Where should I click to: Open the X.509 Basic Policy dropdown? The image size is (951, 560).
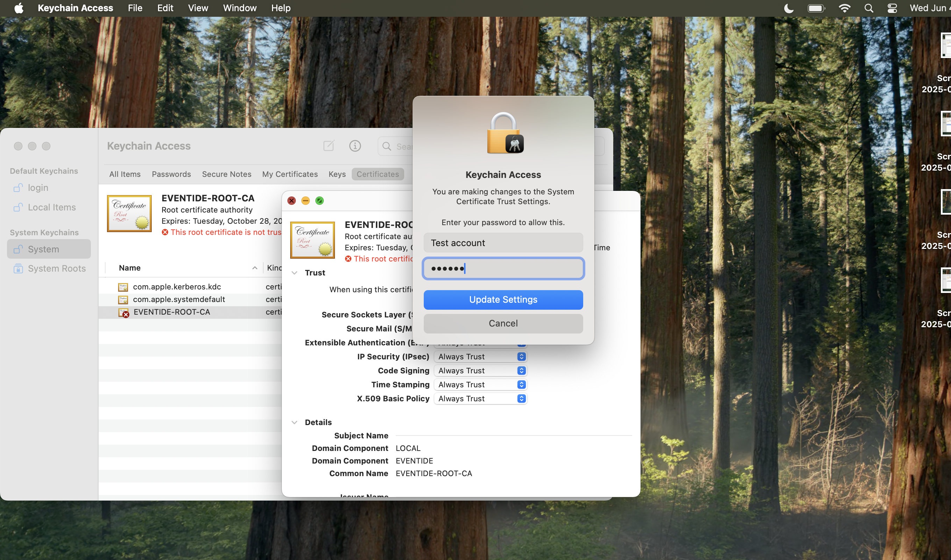(480, 399)
